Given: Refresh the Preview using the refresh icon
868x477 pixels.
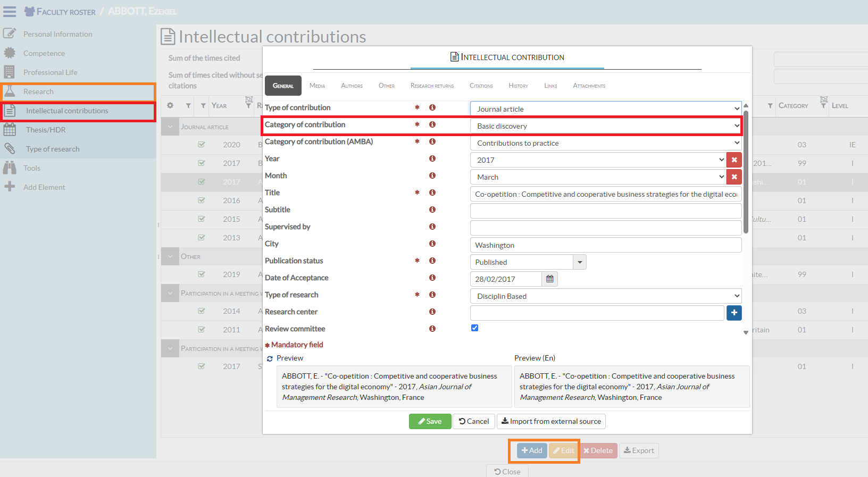Looking at the screenshot, I should click(270, 359).
